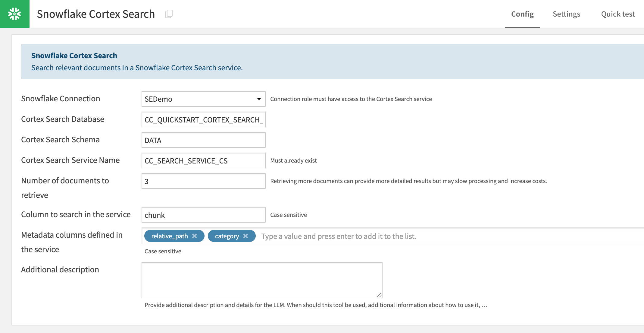
Task: Click the 'Connection role must have access' hint
Action: click(351, 99)
